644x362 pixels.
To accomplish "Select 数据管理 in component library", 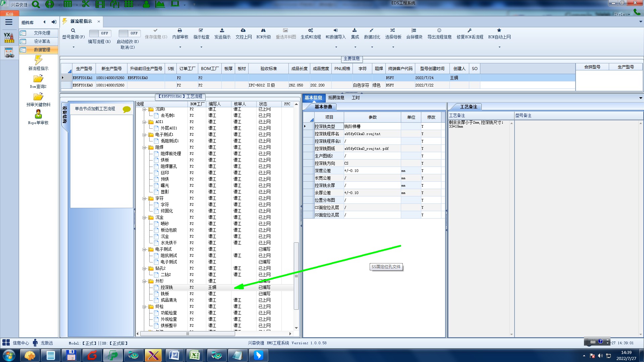I will click(42, 50).
